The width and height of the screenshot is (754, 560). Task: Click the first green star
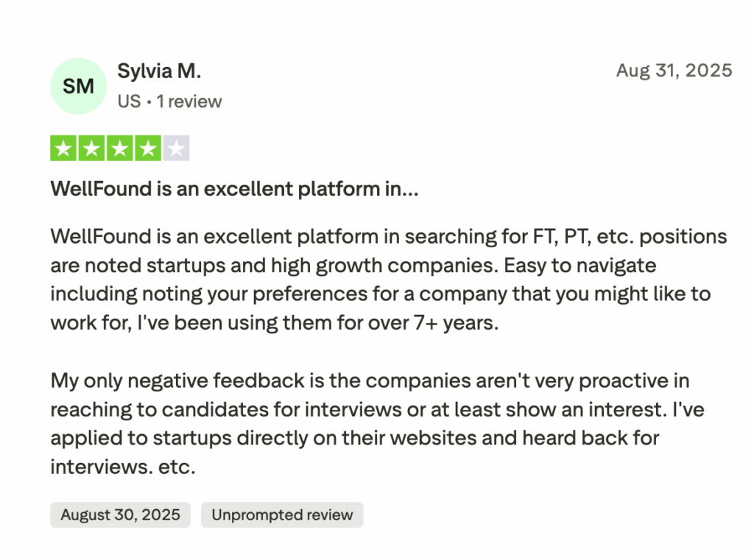pos(64,149)
